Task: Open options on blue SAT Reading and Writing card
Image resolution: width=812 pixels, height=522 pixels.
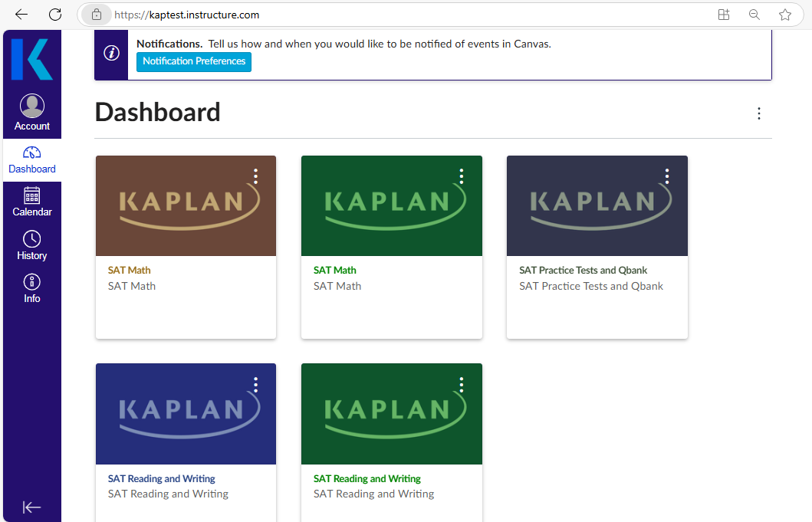Action: tap(256, 384)
